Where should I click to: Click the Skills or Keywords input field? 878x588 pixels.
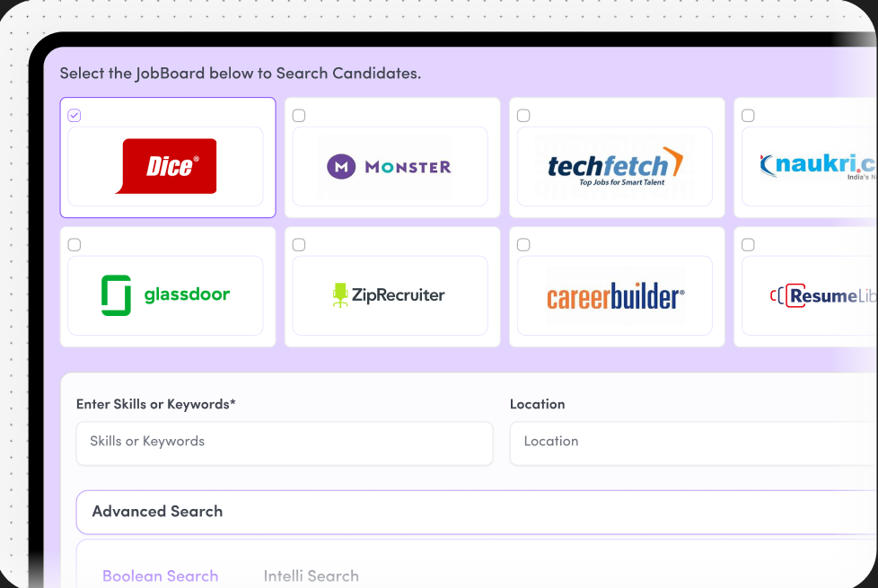(x=284, y=443)
